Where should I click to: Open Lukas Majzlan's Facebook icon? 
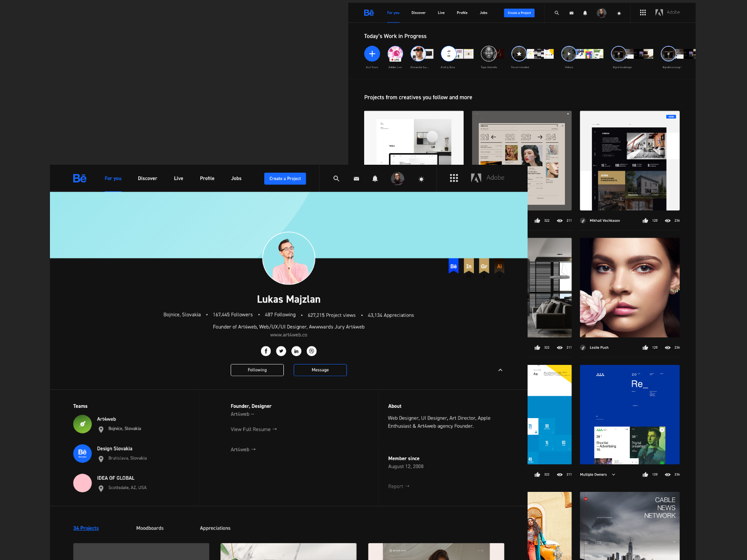pyautogui.click(x=266, y=351)
